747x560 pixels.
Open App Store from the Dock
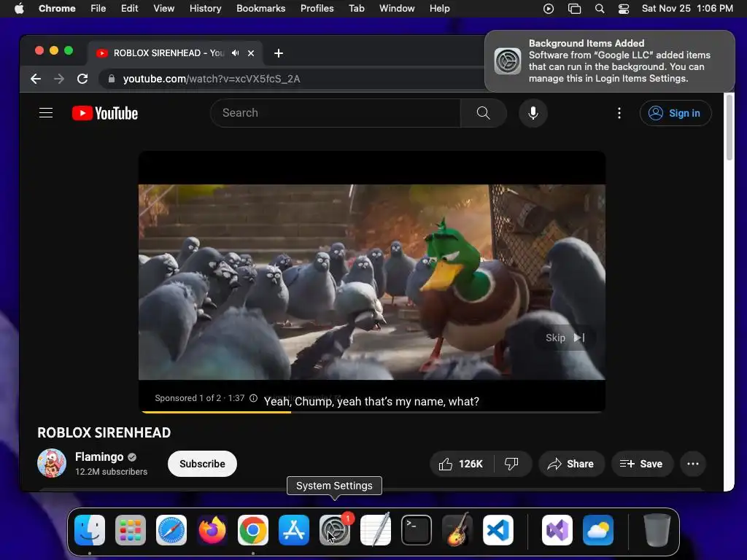click(x=294, y=530)
